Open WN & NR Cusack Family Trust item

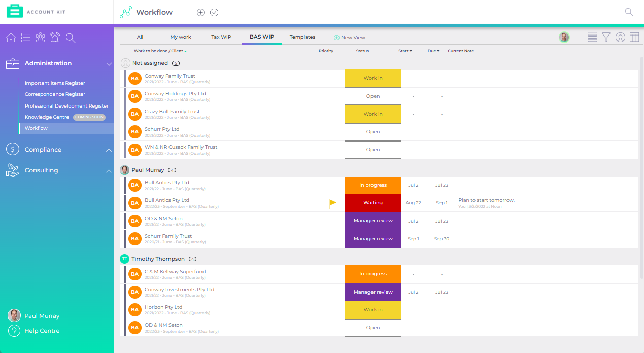coord(181,147)
